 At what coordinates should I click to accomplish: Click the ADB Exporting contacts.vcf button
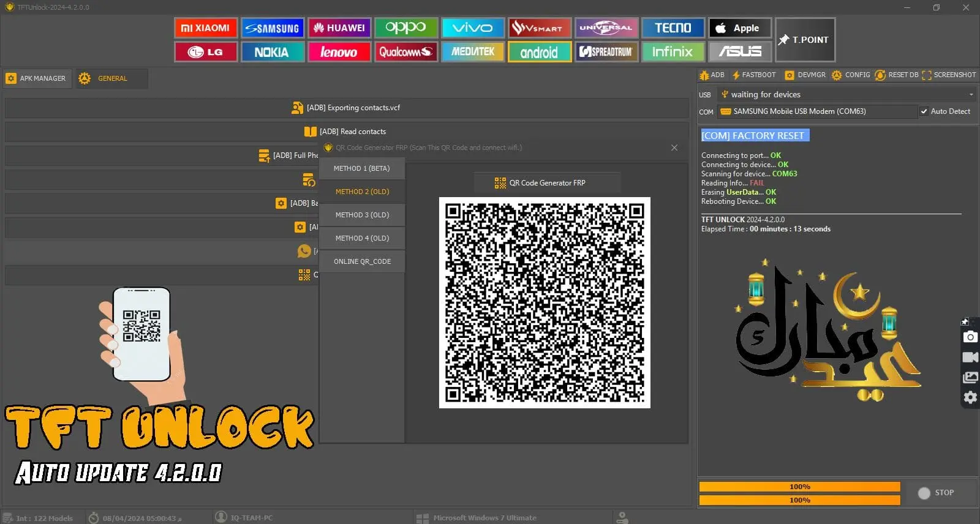point(346,108)
